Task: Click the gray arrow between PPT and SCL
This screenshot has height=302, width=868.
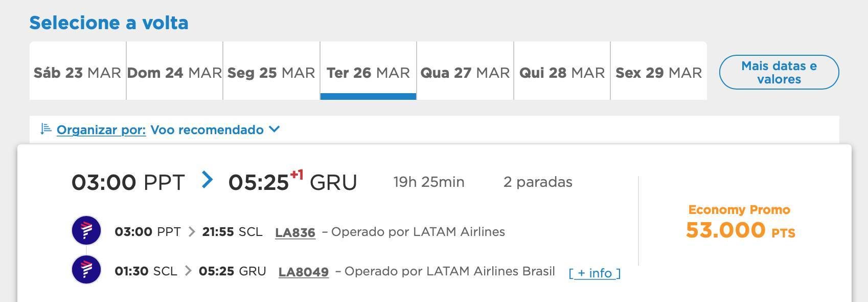Action: [192, 232]
